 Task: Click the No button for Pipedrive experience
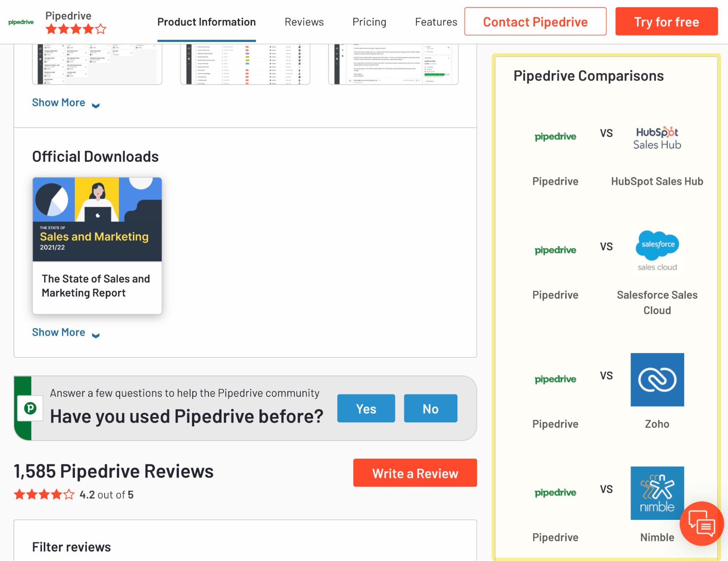[x=430, y=408]
